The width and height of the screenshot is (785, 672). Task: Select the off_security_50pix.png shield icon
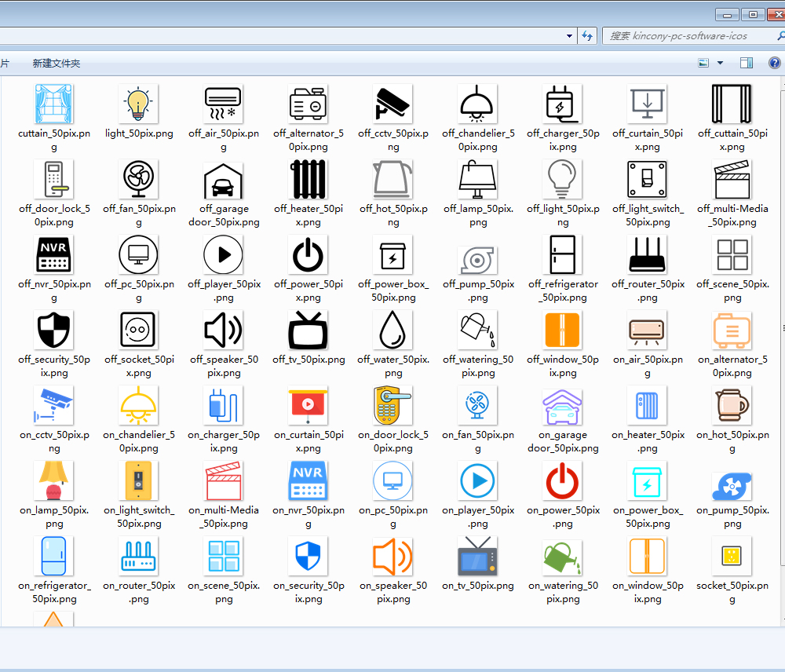coord(54,330)
